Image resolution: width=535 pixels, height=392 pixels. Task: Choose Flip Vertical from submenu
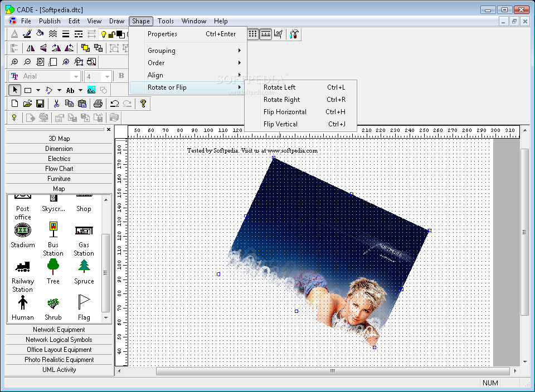(x=300, y=124)
